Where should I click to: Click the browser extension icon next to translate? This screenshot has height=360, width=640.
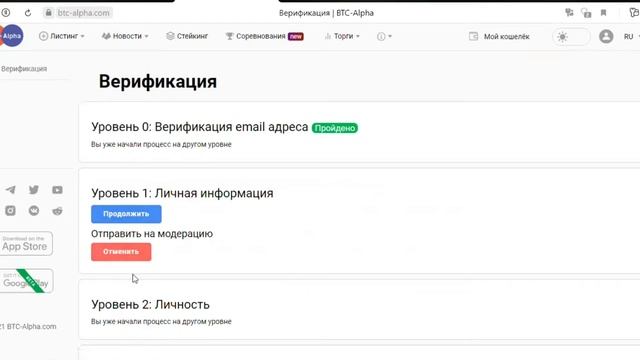(586, 13)
